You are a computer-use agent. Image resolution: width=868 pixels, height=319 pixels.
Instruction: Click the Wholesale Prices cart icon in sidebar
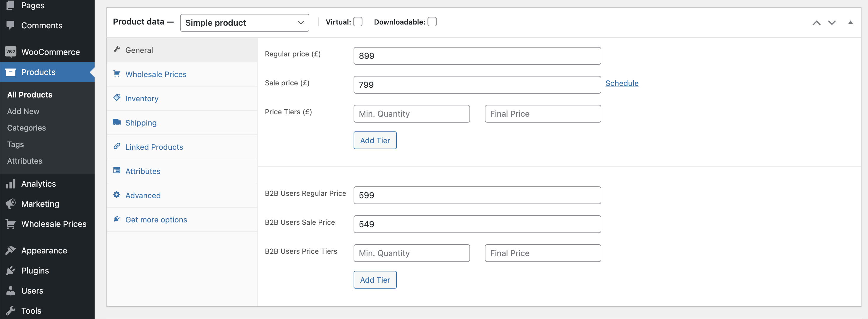(x=10, y=224)
